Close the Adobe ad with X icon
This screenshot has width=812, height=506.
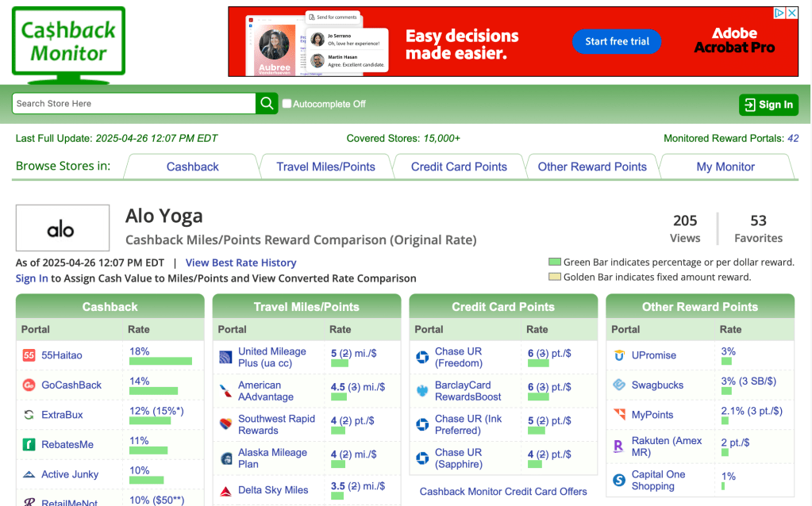pyautogui.click(x=791, y=13)
